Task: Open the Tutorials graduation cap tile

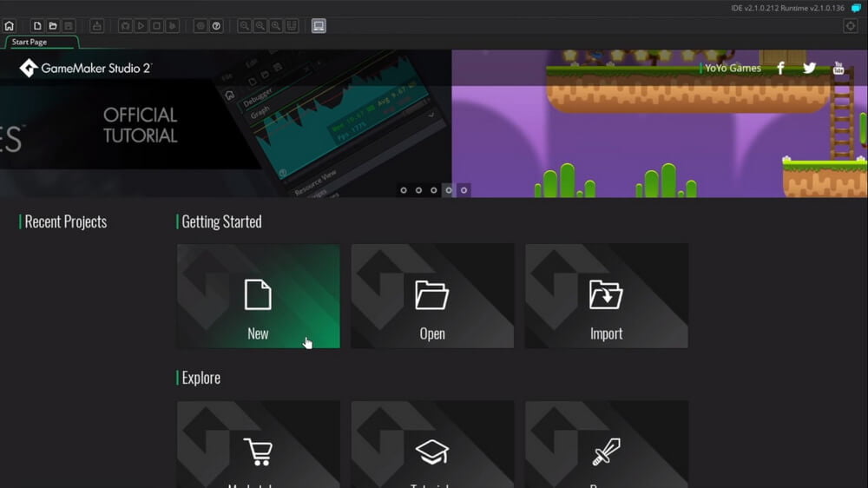Action: (x=432, y=445)
